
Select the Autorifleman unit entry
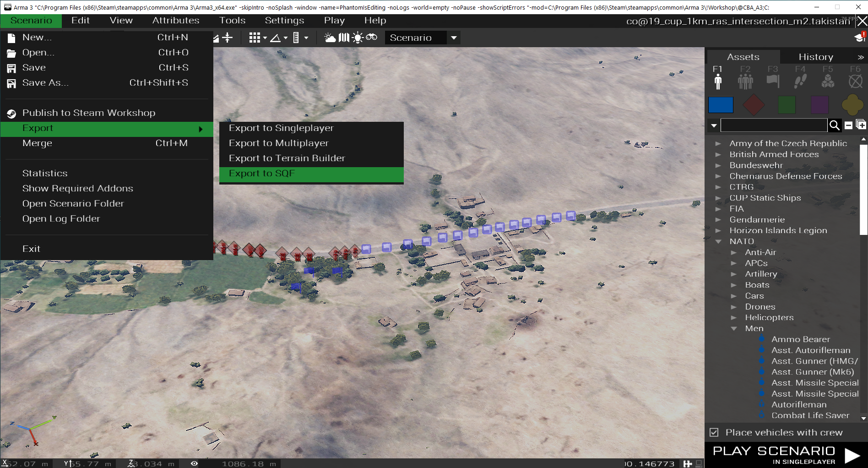click(799, 405)
